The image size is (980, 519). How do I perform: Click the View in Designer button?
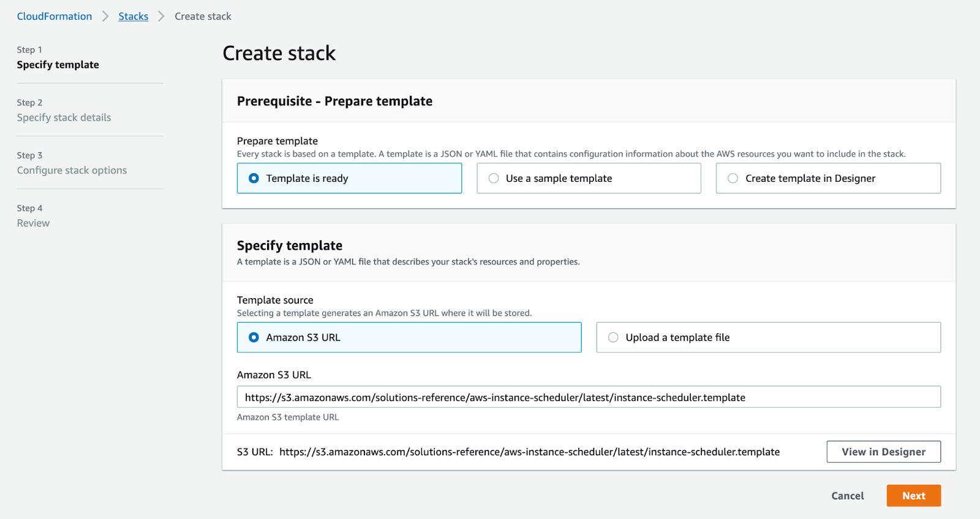(x=883, y=452)
